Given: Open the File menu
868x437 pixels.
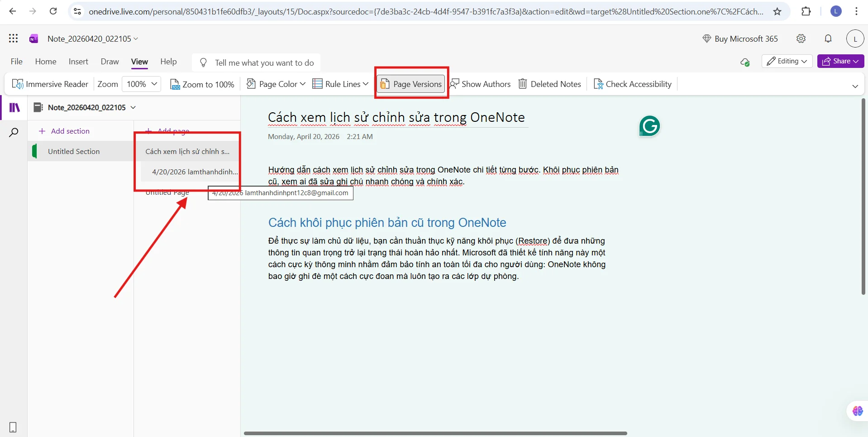Looking at the screenshot, I should coord(17,62).
